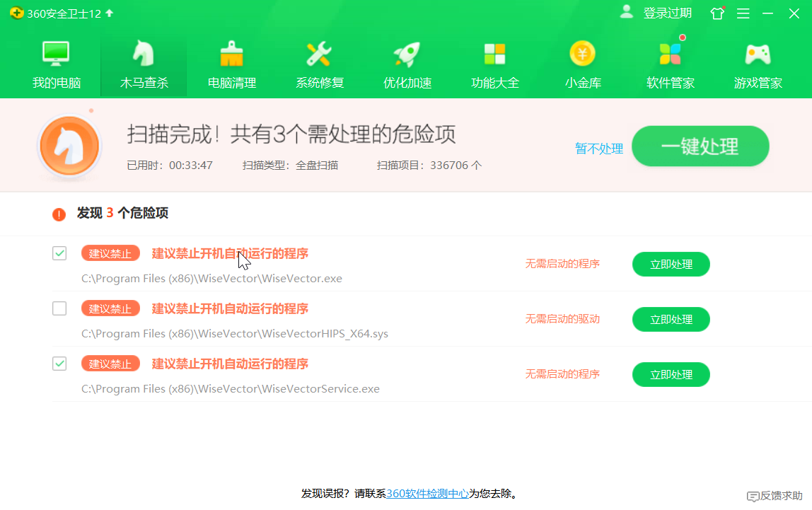Click 已用时: 00:33:47 text
The height and width of the screenshot is (510, 812).
click(170, 166)
